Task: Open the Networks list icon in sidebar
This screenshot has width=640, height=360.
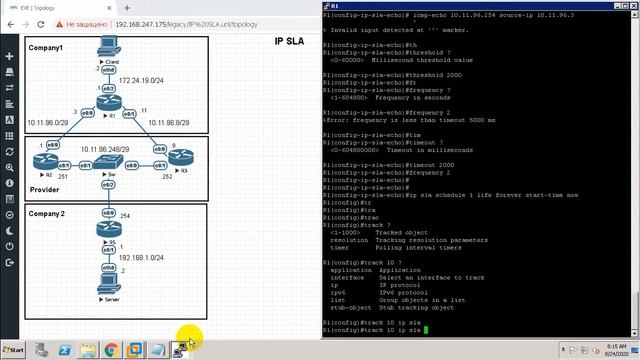Action: tap(9, 88)
